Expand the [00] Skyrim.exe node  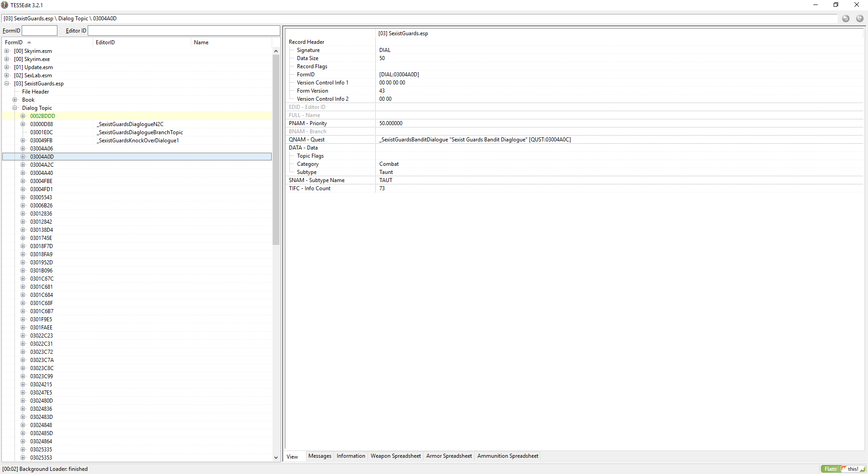pos(7,59)
